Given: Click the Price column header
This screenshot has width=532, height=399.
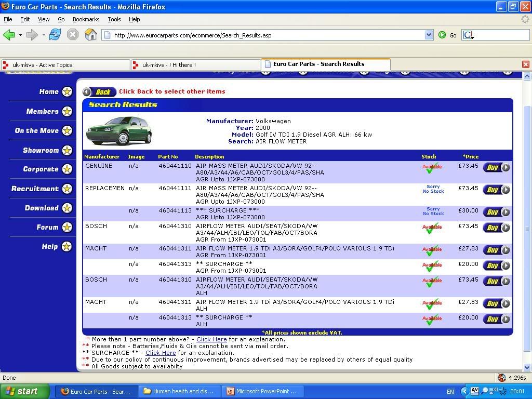Looking at the screenshot, I should pyautogui.click(x=470, y=157).
